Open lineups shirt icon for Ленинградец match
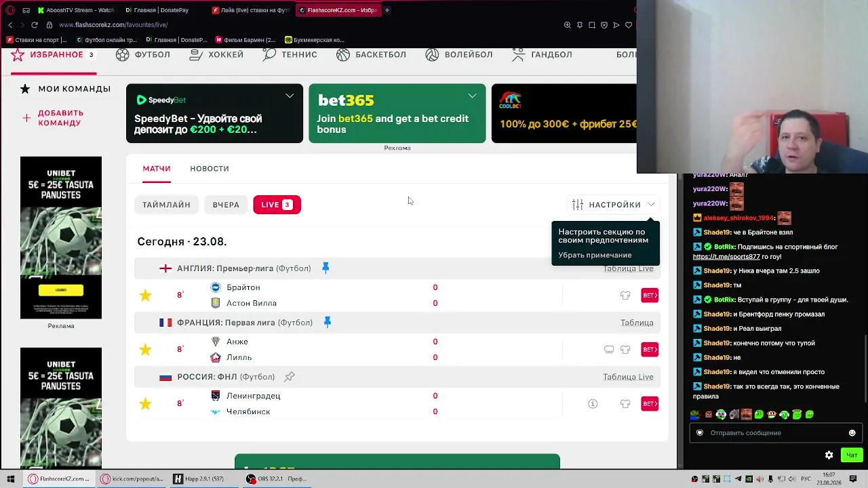 pyautogui.click(x=625, y=404)
